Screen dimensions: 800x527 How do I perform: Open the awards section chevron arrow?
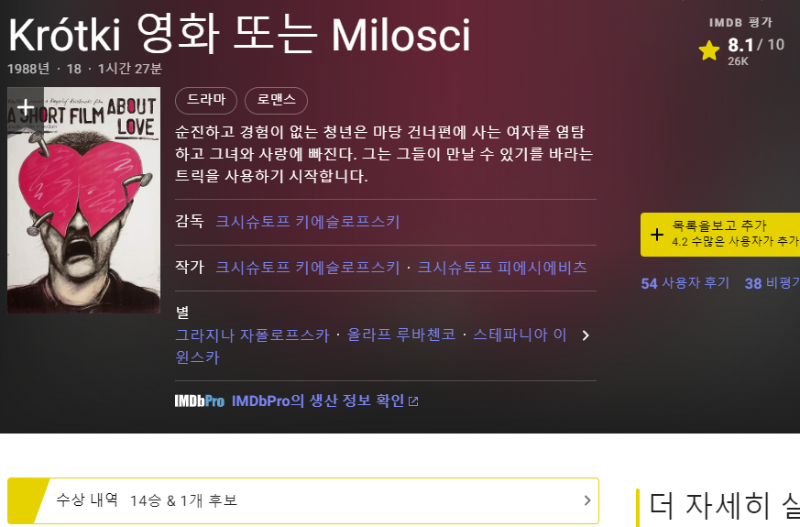point(587,500)
